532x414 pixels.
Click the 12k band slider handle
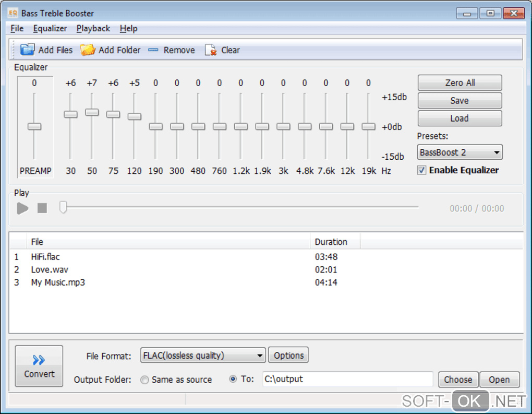click(x=347, y=126)
